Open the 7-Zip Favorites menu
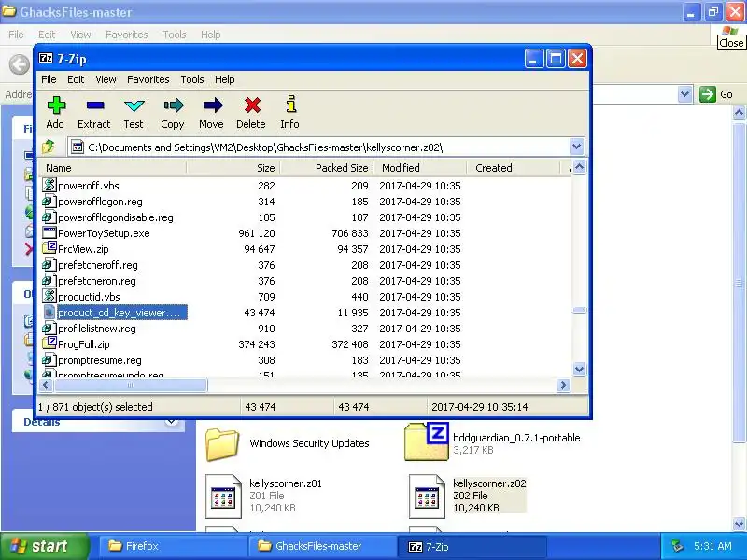747x560 pixels. click(148, 79)
